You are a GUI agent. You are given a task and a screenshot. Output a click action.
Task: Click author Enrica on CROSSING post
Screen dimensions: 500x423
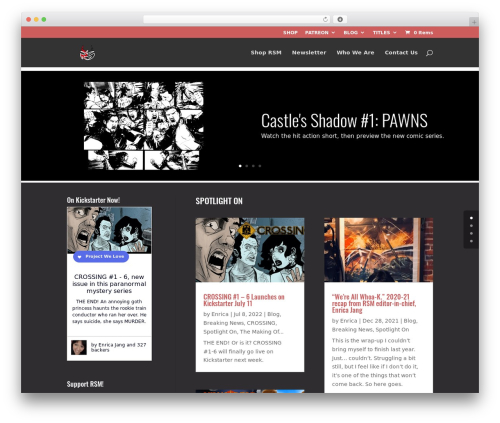pos(220,314)
